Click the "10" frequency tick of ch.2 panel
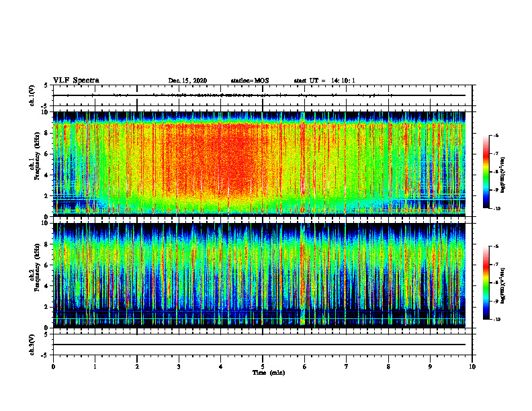This screenshot has width=532, height=411. pos(46,223)
